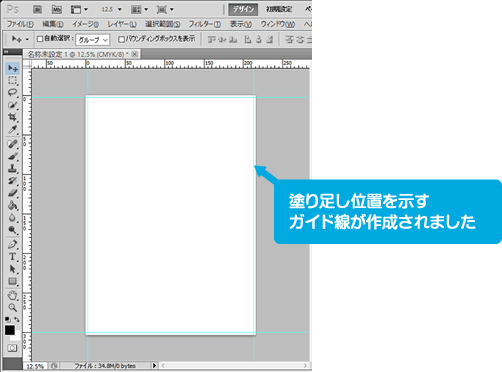The height and width of the screenshot is (372, 502).
Task: Click the align left edges icon
Action: [248, 40]
